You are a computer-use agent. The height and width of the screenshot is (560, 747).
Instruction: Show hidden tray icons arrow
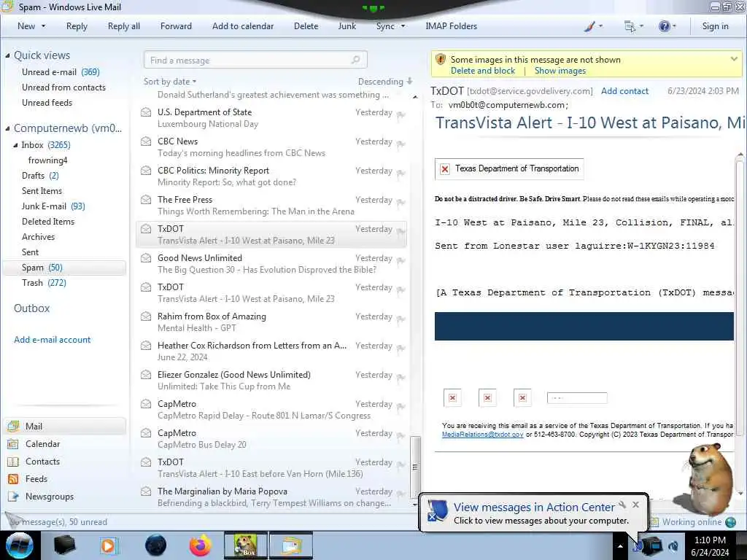tap(620, 545)
